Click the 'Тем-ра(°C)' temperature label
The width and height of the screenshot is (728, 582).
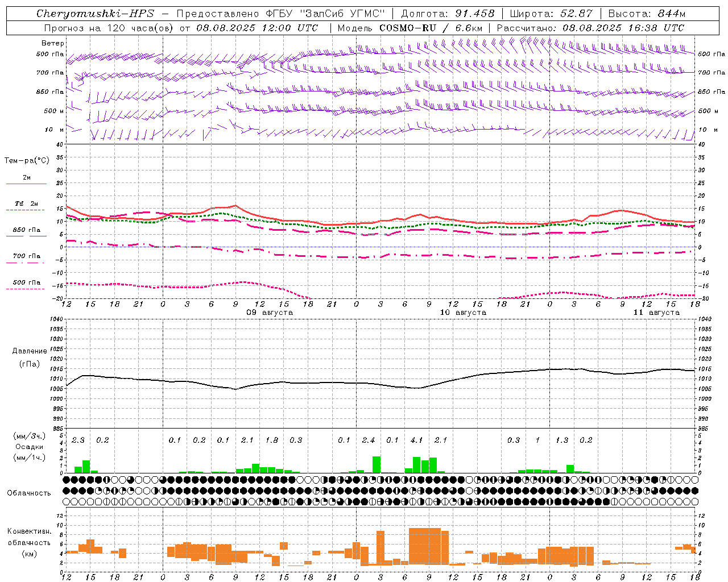coord(27,161)
